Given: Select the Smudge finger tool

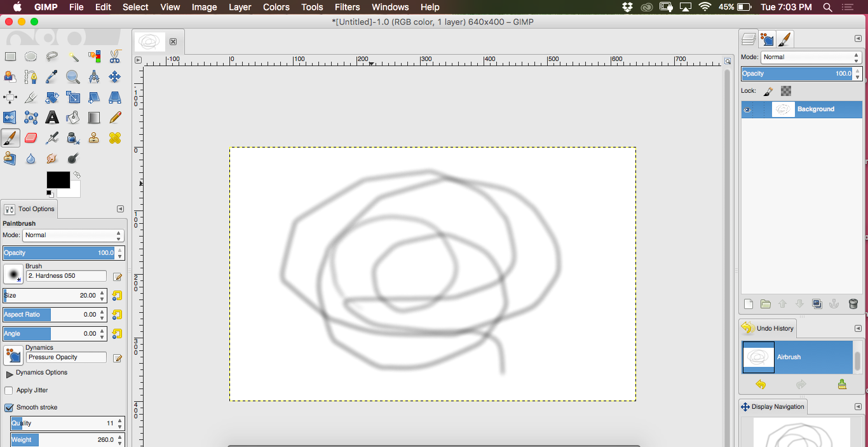Looking at the screenshot, I should [x=52, y=158].
